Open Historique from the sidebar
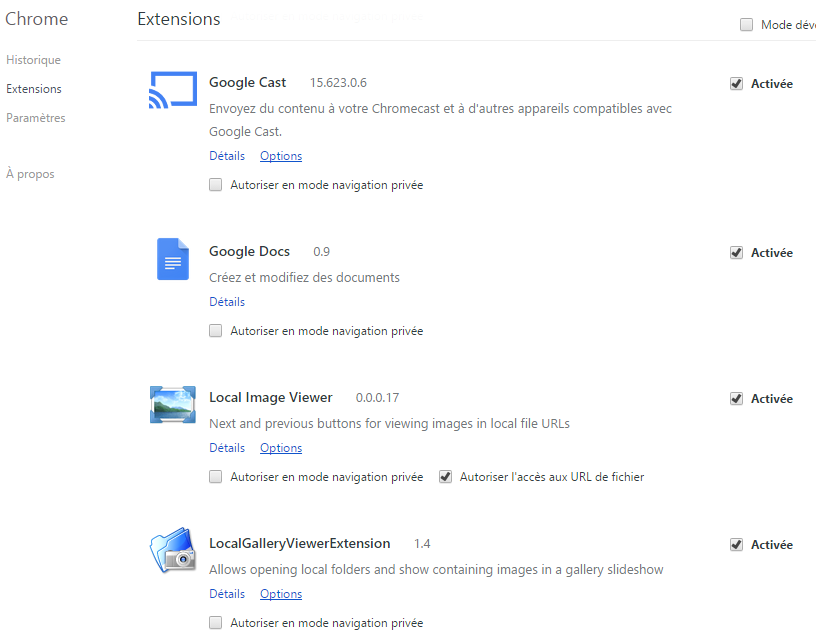This screenshot has width=816, height=641. pyautogui.click(x=33, y=60)
